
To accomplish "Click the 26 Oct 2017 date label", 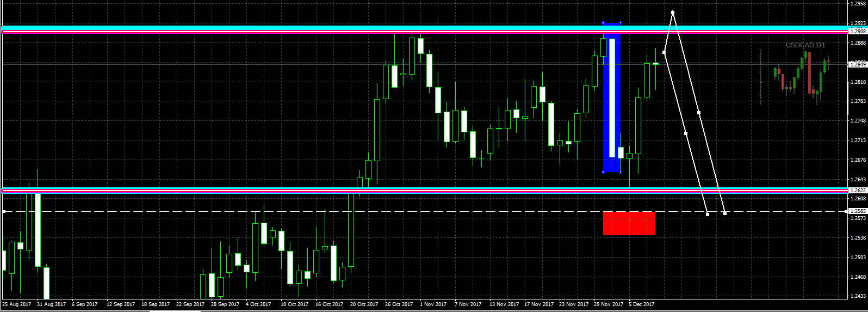I will tap(399, 304).
